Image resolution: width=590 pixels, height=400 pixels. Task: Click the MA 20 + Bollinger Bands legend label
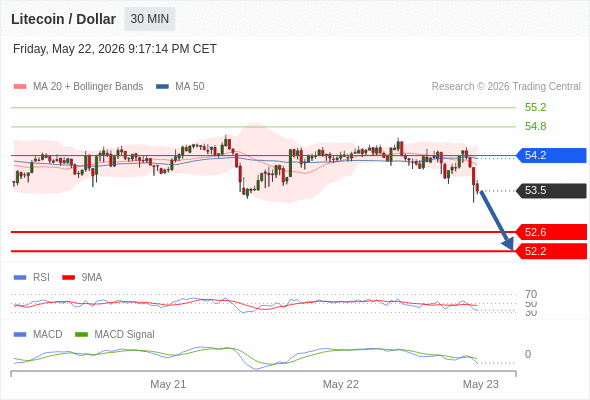click(x=88, y=87)
